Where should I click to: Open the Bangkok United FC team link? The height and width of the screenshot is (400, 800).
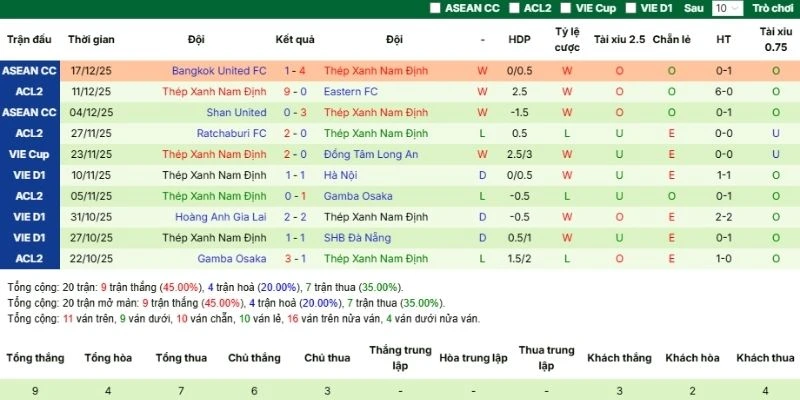point(219,71)
